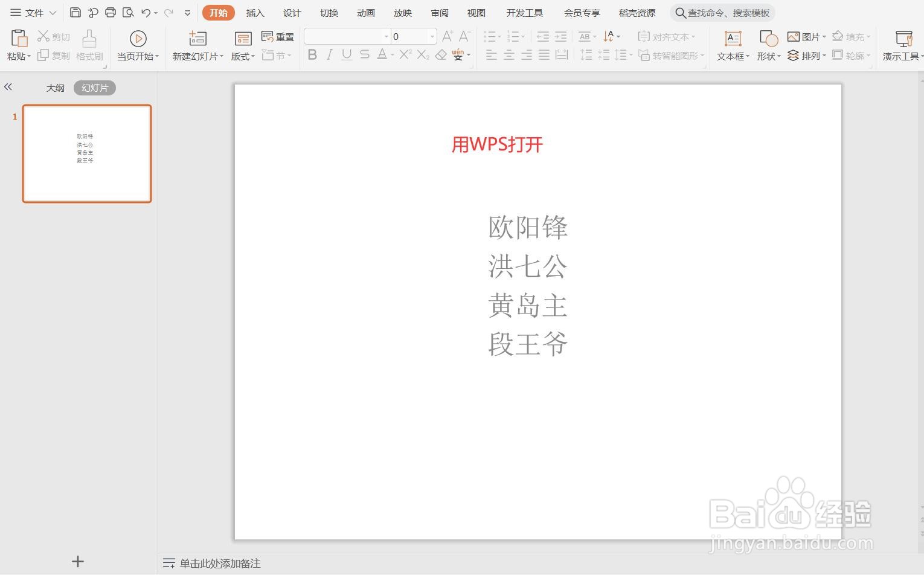Collapse the slide panel with double-arrow icon
The width and height of the screenshot is (924, 575).
coord(8,87)
